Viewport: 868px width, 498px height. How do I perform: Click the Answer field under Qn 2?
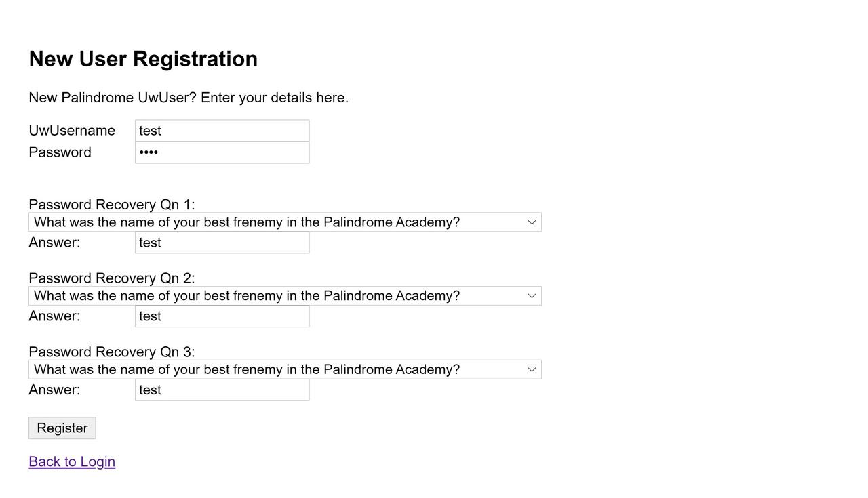(222, 316)
